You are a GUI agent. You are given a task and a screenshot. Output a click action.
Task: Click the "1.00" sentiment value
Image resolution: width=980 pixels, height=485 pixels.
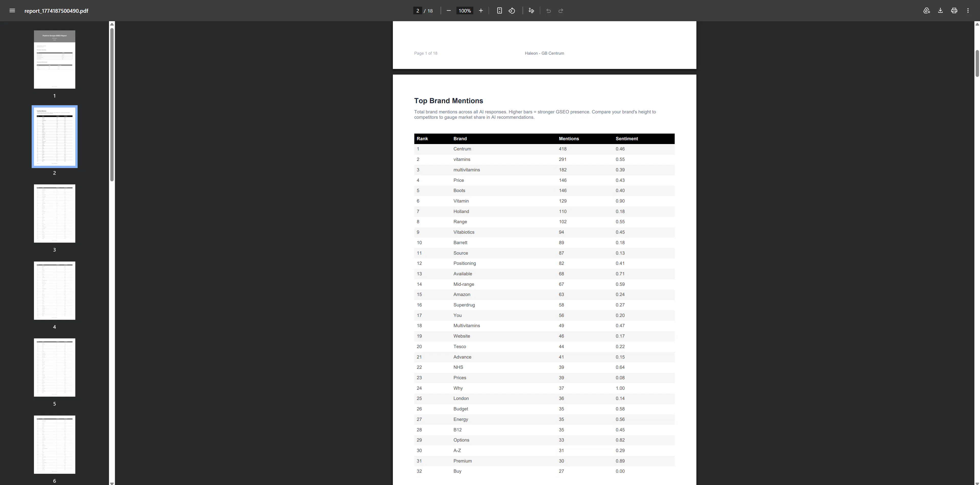pyautogui.click(x=620, y=388)
